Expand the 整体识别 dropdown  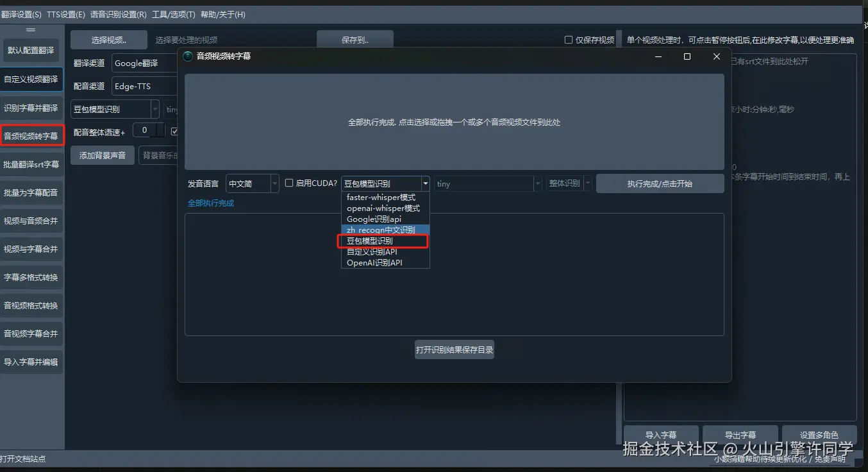point(569,183)
